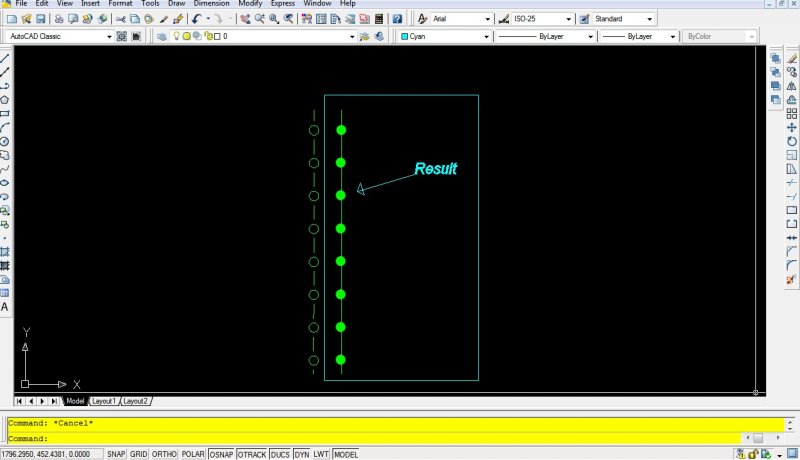Select the Rotate tool in modify toolbar
The width and height of the screenshot is (800, 460).
point(791,141)
